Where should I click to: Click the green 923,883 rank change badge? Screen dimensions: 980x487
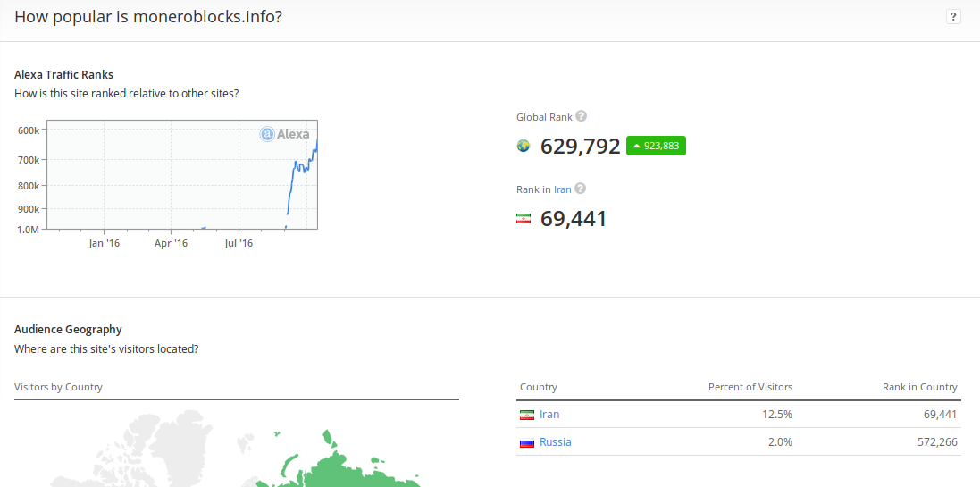pyautogui.click(x=656, y=146)
